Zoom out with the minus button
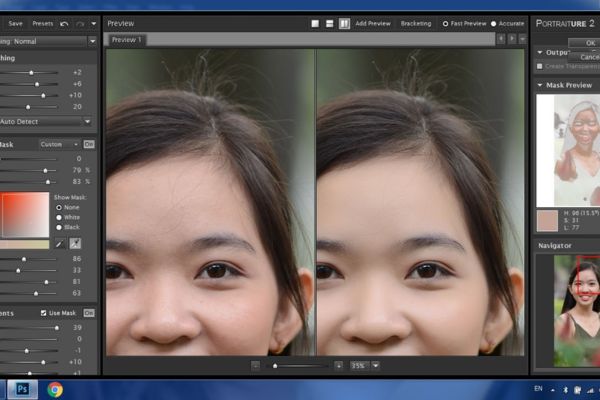 256,366
